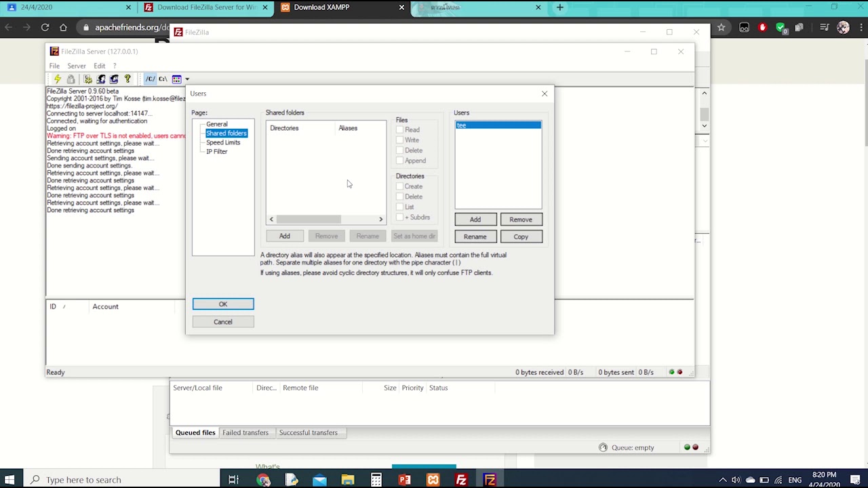Close the Users dialog with X

545,94
